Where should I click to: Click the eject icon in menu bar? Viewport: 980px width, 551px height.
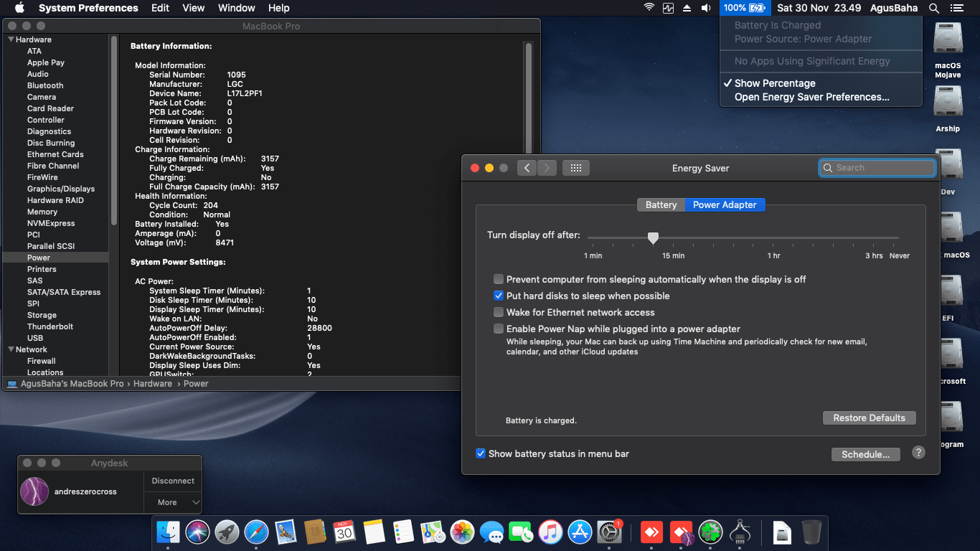click(x=687, y=8)
